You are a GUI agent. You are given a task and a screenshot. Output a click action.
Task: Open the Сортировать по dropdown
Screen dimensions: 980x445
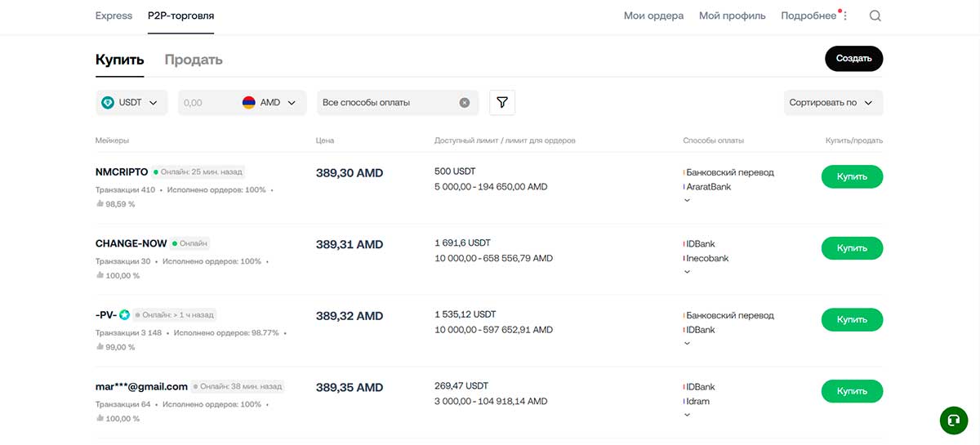click(833, 103)
